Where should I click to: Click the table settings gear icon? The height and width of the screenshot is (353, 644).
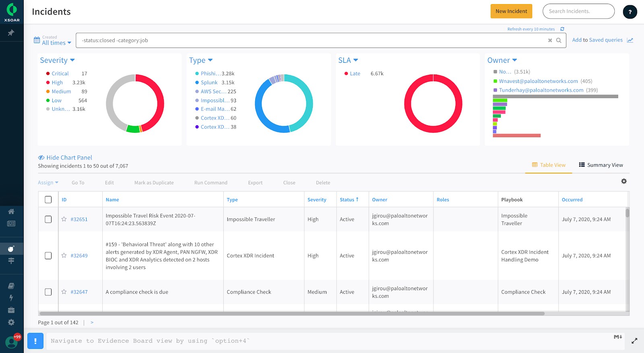624,182
